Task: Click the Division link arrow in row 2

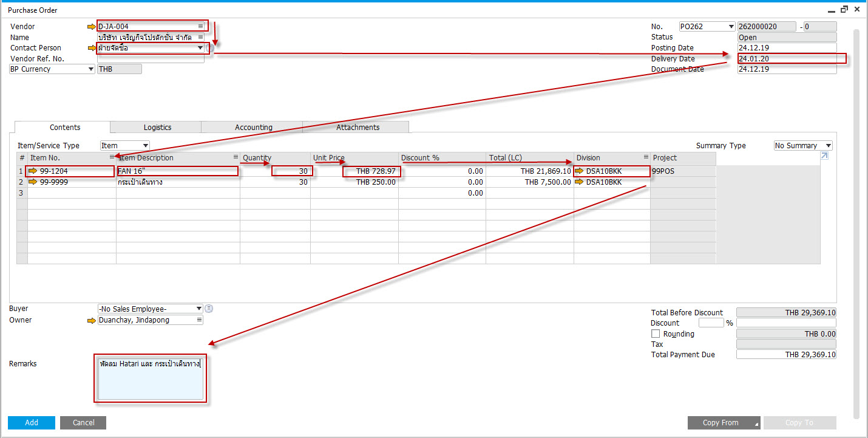Action: (580, 182)
